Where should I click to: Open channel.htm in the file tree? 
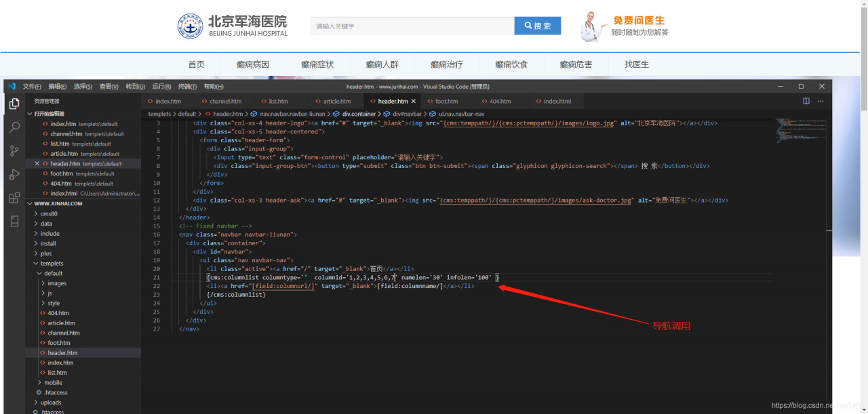click(x=64, y=333)
